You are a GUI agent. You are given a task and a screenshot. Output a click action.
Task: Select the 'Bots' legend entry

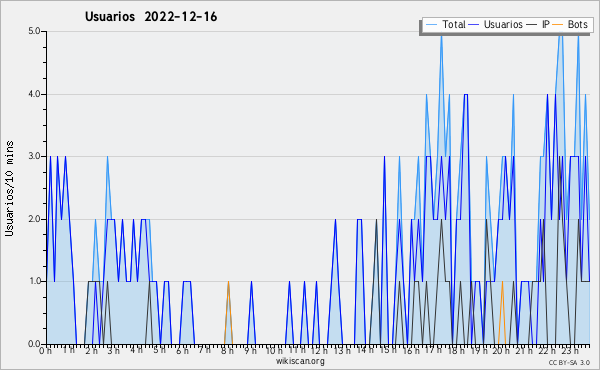pos(577,24)
